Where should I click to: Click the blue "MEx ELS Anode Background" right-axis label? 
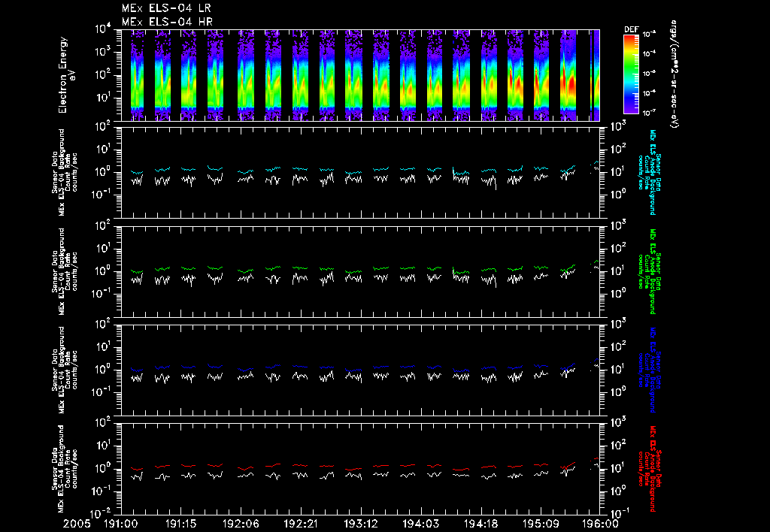pyautogui.click(x=652, y=370)
